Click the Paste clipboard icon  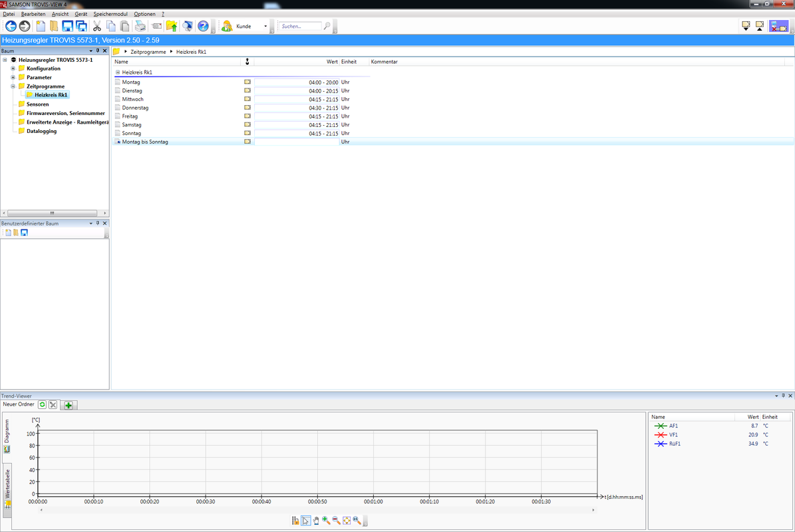(x=124, y=26)
